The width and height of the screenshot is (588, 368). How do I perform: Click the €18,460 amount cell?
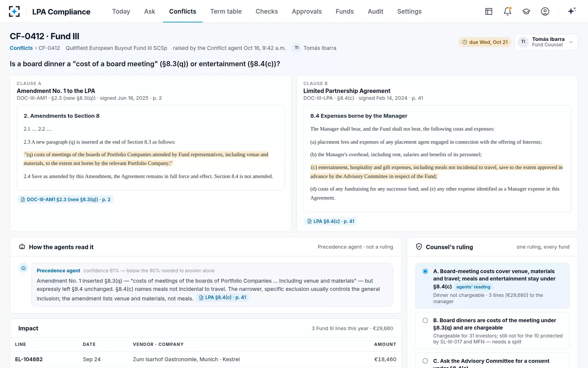tap(385, 359)
